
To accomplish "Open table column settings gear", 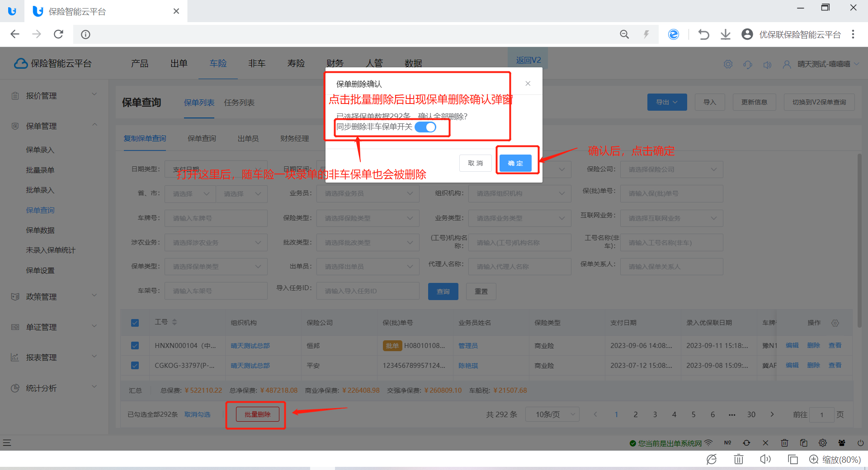I will [x=835, y=323].
